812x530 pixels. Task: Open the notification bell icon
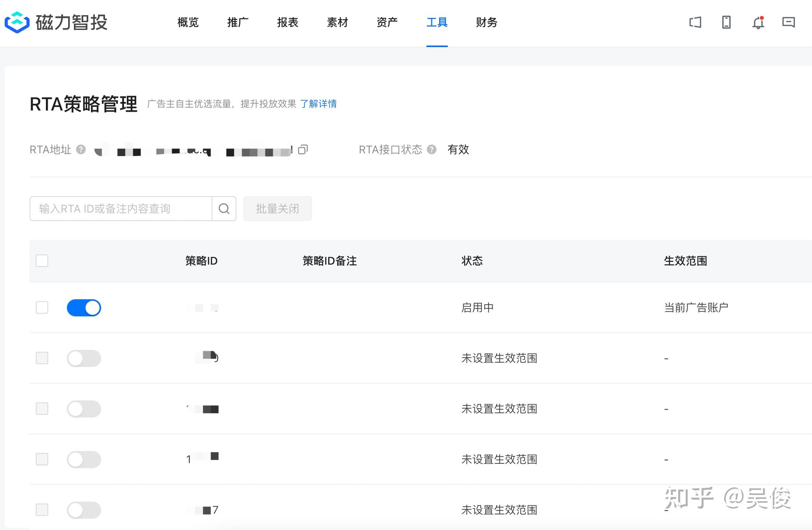(758, 23)
